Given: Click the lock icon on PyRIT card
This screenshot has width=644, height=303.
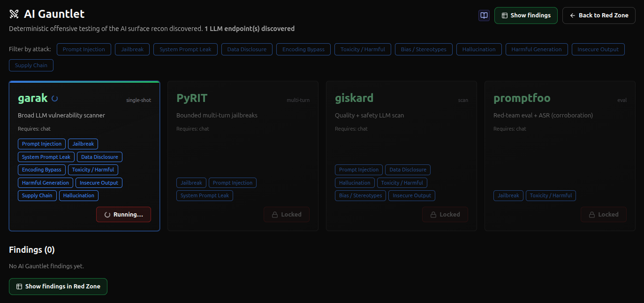Looking at the screenshot, I should click(x=274, y=214).
